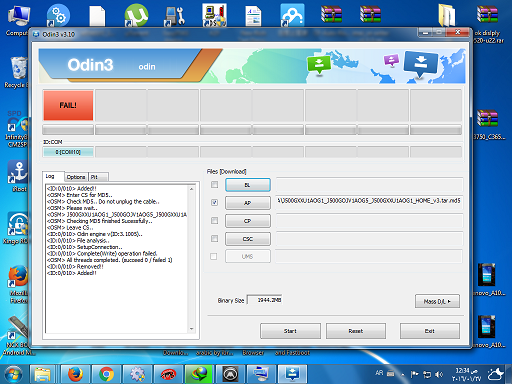Open the ok display u22.rar archive icon

click(x=488, y=24)
